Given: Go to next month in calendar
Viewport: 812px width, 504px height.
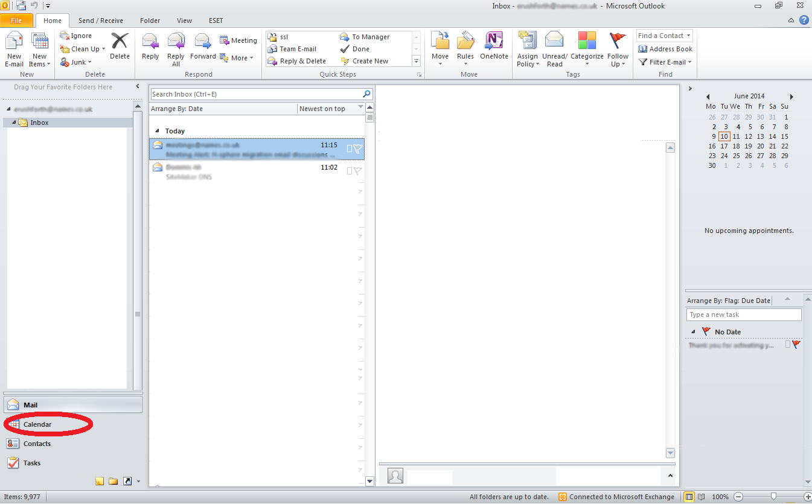Looking at the screenshot, I should [x=791, y=97].
